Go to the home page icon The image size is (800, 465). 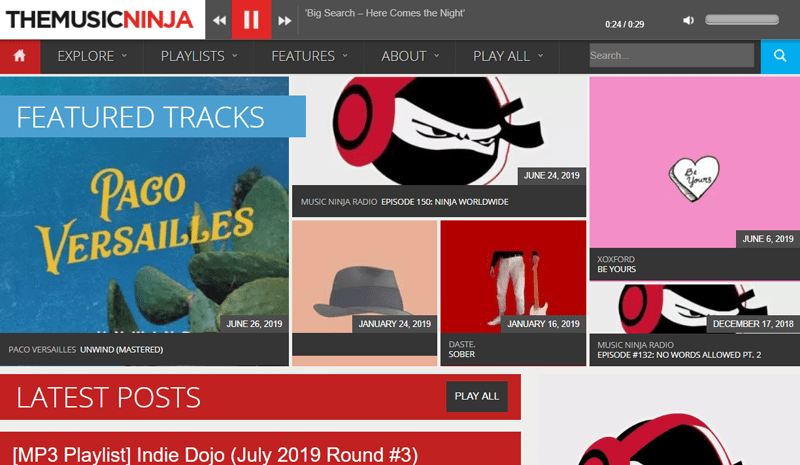pyautogui.click(x=20, y=57)
